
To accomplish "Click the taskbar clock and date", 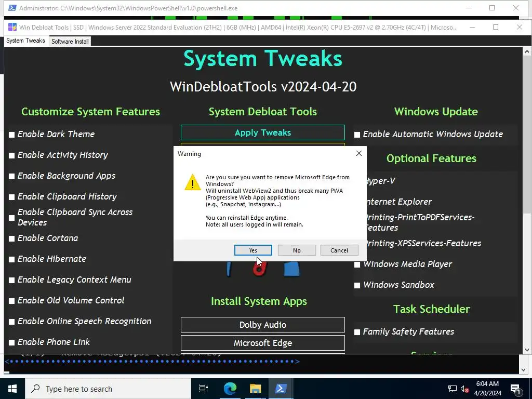I will (x=487, y=389).
